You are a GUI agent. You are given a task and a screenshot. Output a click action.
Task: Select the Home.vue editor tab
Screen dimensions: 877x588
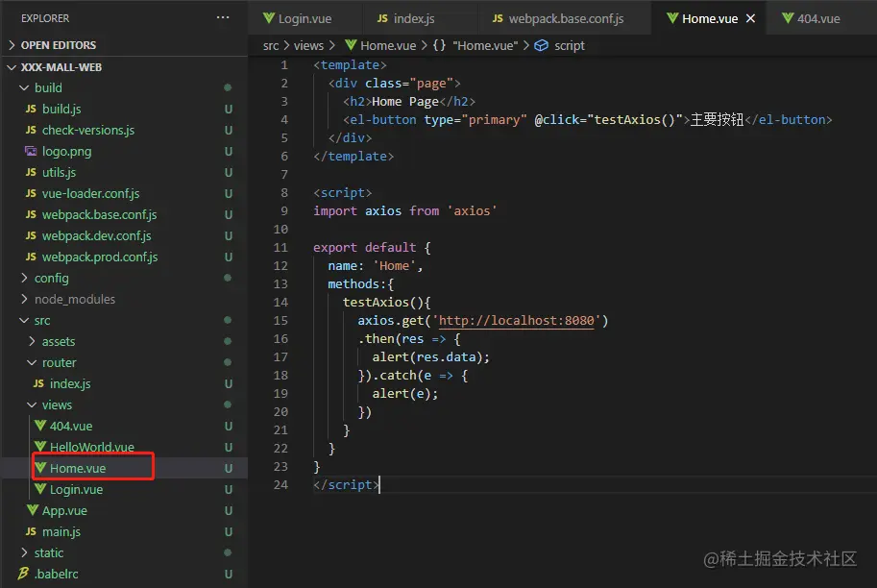click(709, 18)
